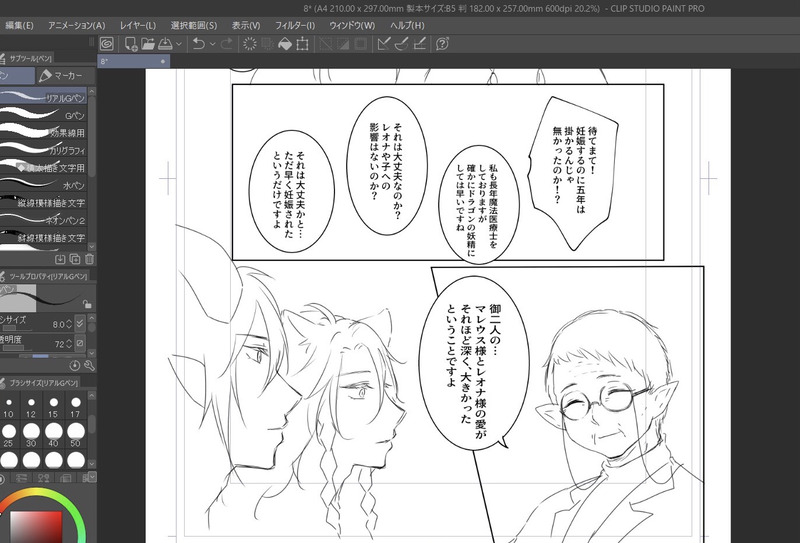
Task: Choose the ネオンペン2 brush
Action: (x=43, y=220)
